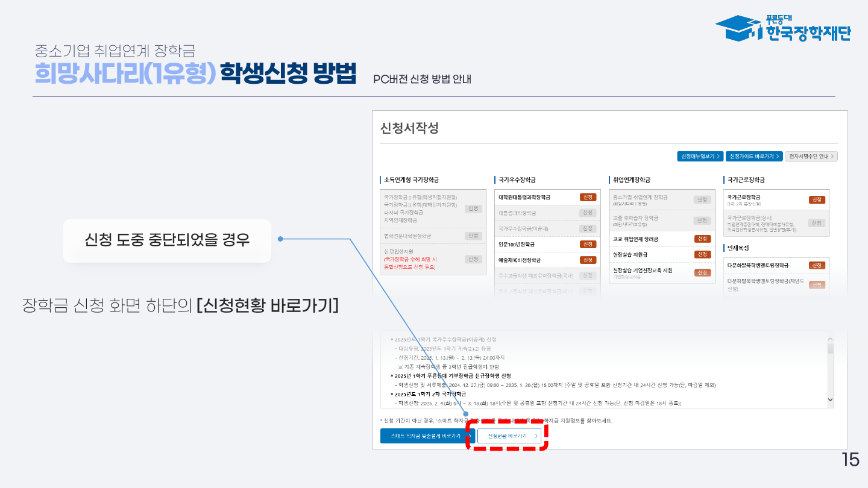
Task: Click 신청 for 예술체육비전장학금
Action: coord(588,260)
